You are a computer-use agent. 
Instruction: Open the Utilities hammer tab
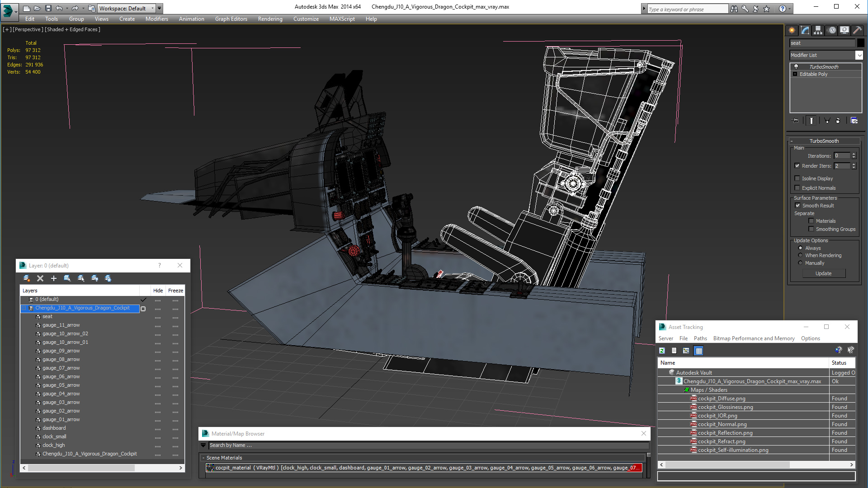[x=858, y=30]
